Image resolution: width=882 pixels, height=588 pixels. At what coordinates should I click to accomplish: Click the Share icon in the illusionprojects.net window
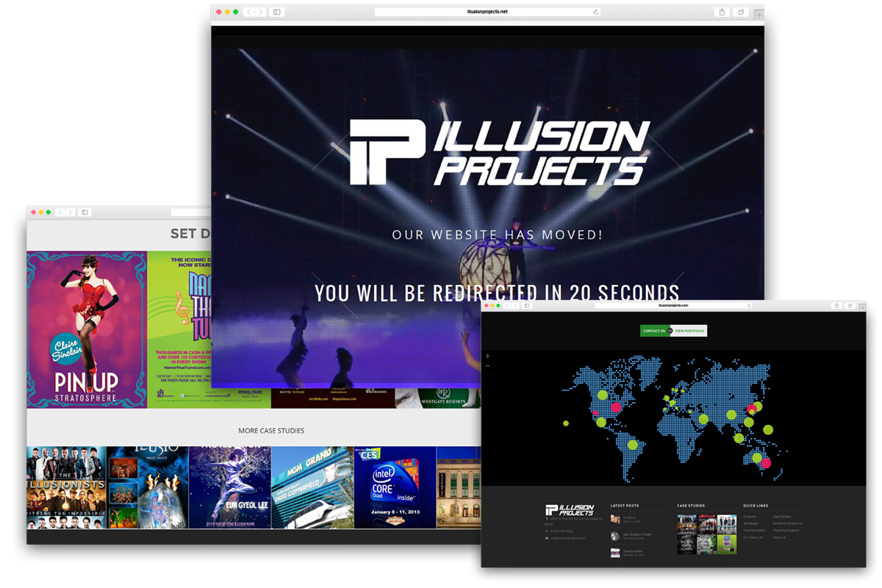pyautogui.click(x=722, y=12)
